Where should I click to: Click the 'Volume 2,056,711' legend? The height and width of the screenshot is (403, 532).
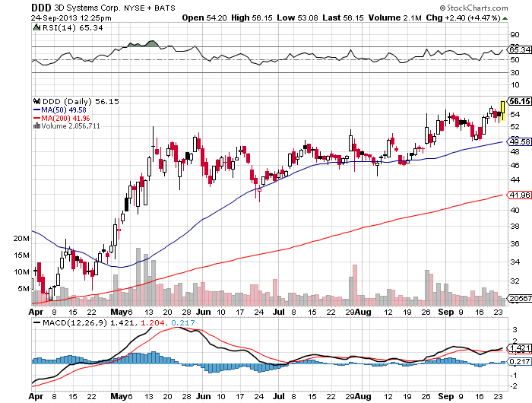[70, 126]
